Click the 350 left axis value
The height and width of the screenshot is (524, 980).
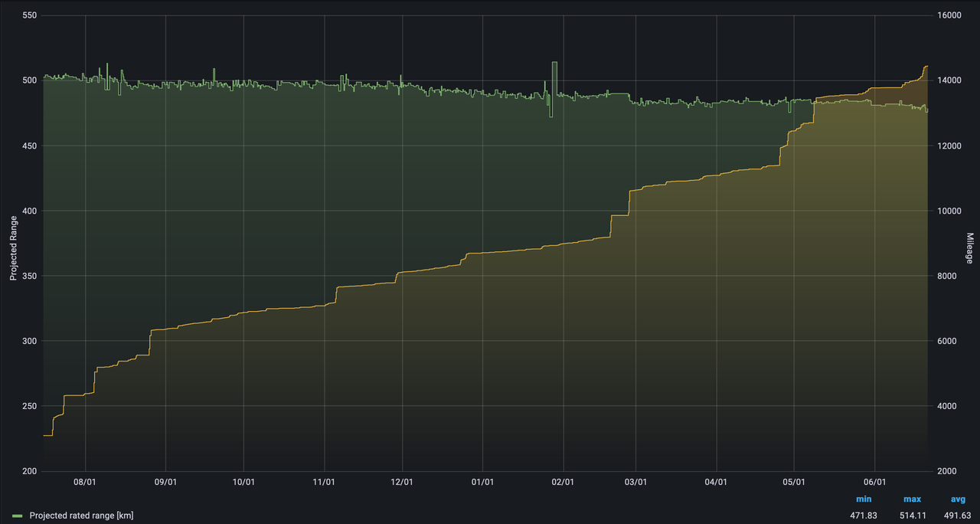click(31, 276)
